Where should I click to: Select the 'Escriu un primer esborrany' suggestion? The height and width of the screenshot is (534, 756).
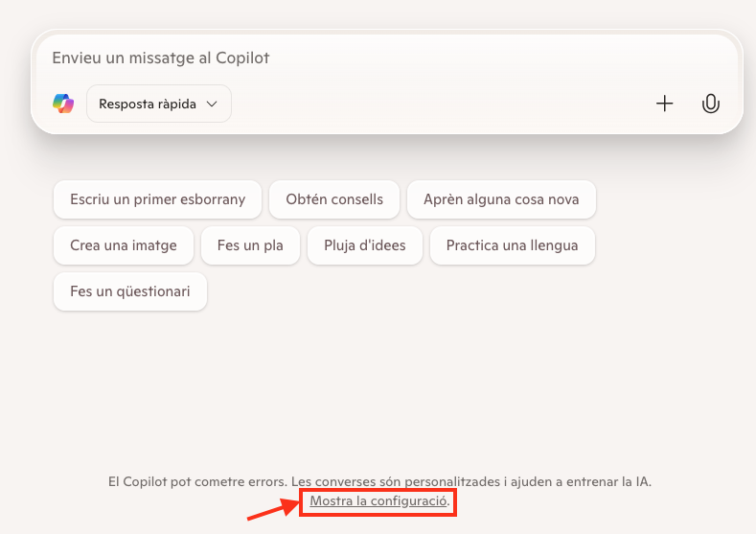tap(157, 199)
